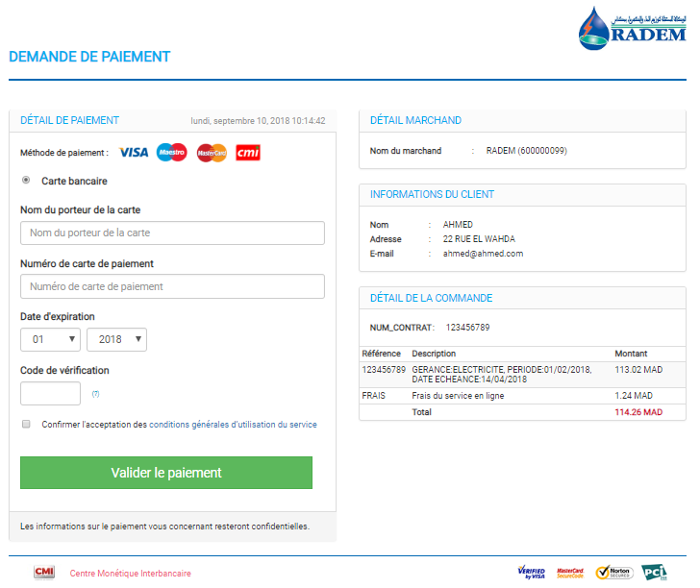Click the Centre Monétique Interbancaire link
The image size is (700, 588).
click(130, 574)
